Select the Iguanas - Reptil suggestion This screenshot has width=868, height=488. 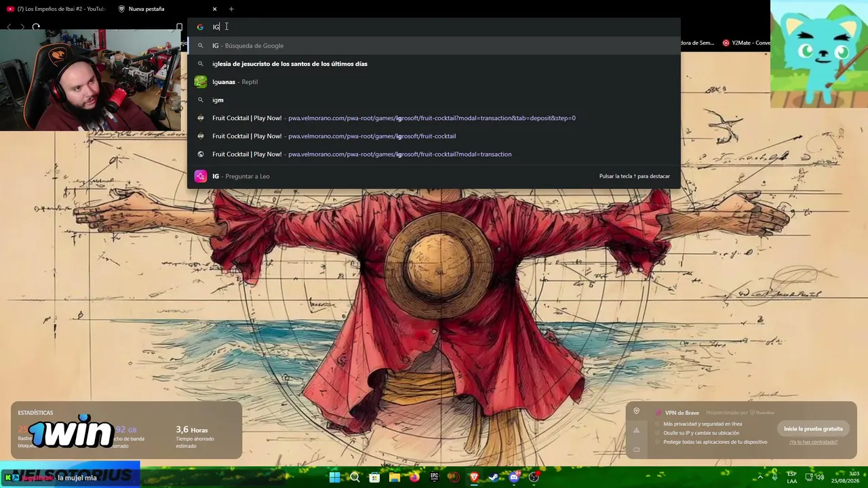click(x=434, y=82)
